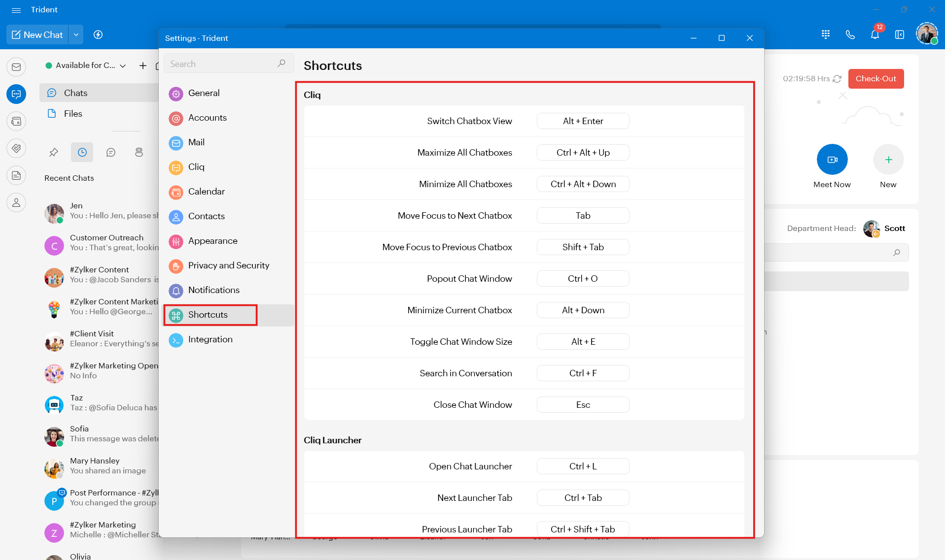This screenshot has height=560, width=945.
Task: Select the pinned chats pin icon
Action: coord(54,153)
